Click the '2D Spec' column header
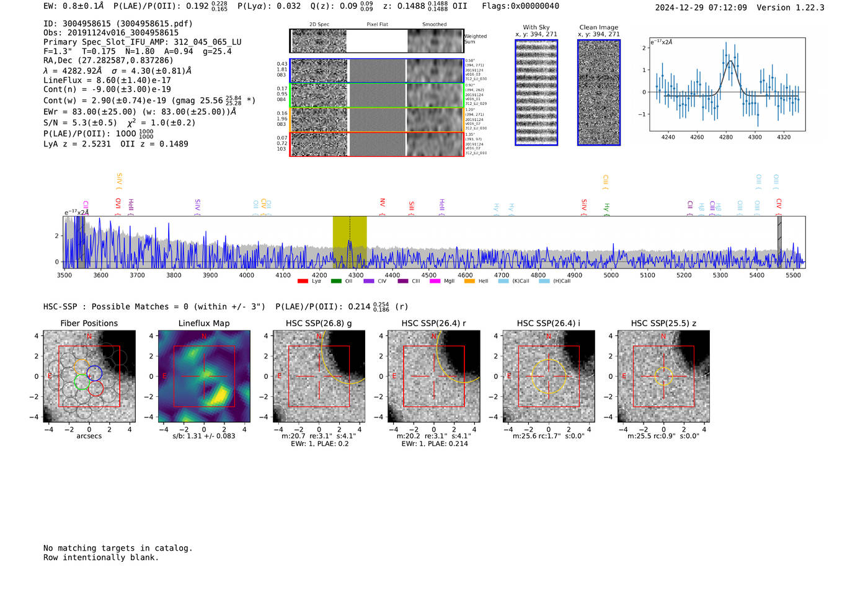The height and width of the screenshot is (591, 868). 319,25
